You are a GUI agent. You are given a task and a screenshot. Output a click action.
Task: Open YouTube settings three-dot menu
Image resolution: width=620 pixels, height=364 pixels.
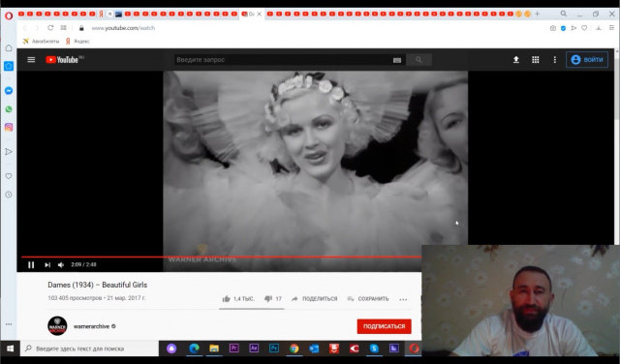555,60
